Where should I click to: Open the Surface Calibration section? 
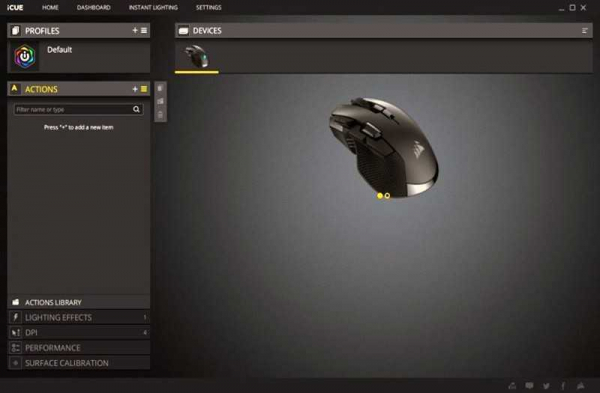(x=78, y=363)
